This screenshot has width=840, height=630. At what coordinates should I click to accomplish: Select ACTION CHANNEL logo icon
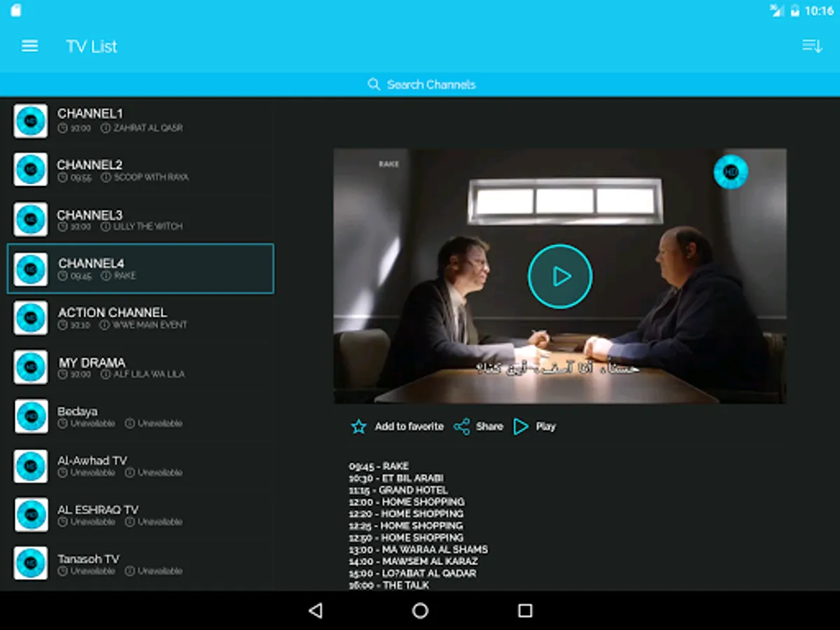(31, 318)
